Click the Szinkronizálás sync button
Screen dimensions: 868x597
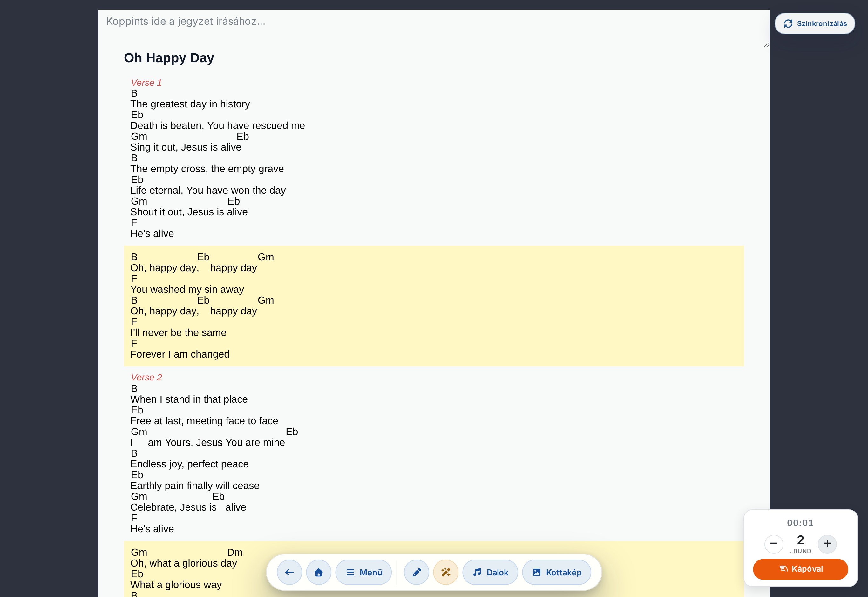[815, 23]
